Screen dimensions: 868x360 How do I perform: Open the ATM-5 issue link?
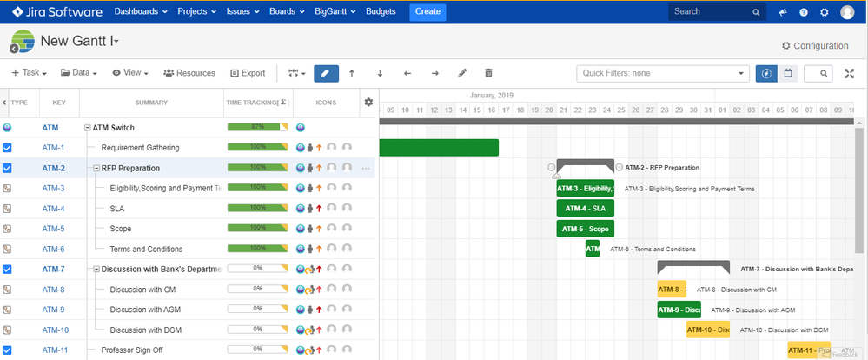(x=53, y=229)
